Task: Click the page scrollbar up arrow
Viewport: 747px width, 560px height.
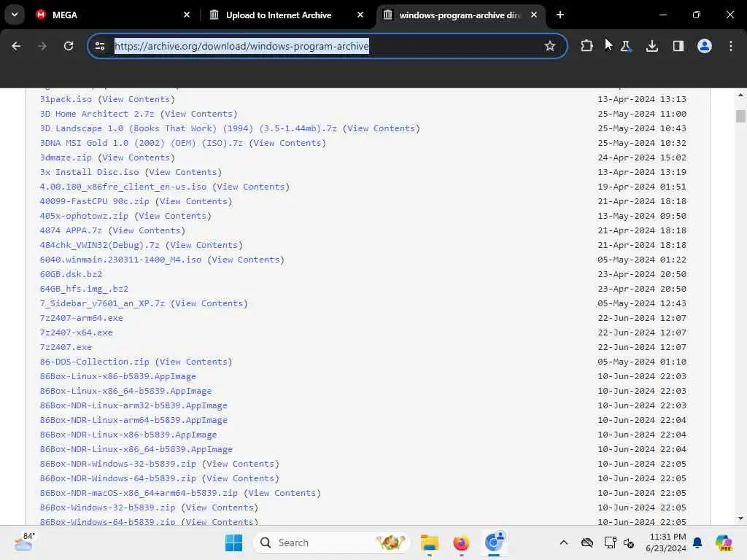Action: (x=740, y=95)
